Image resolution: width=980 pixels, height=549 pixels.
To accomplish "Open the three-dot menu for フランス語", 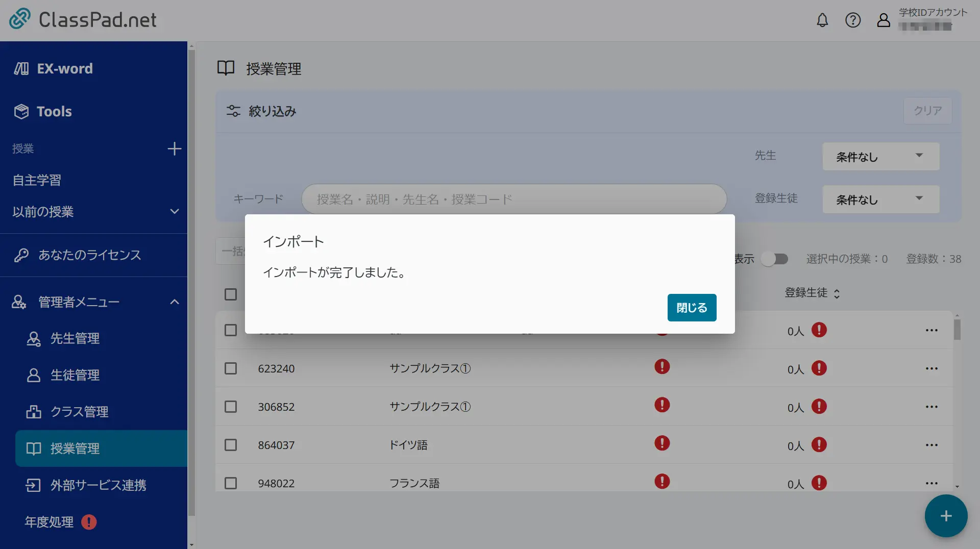I will 932,483.
